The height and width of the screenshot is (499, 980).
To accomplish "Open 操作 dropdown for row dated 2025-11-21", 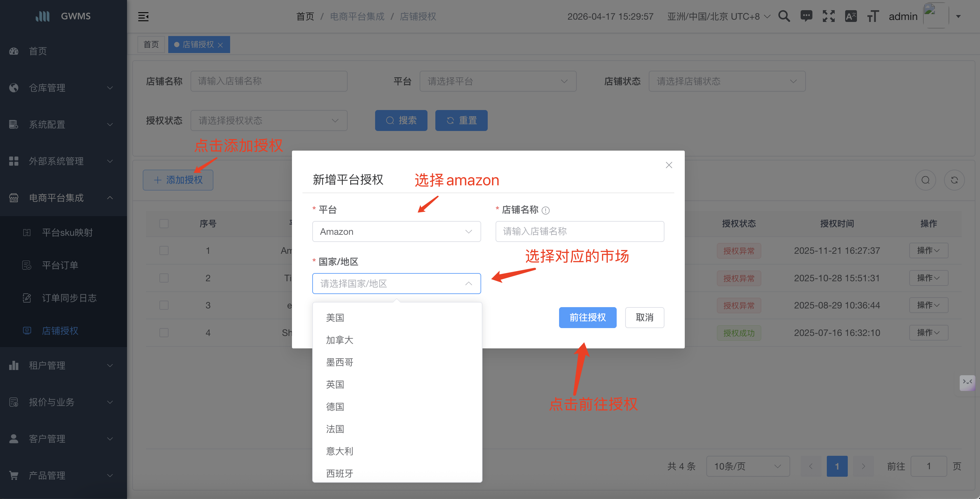I will pos(928,250).
